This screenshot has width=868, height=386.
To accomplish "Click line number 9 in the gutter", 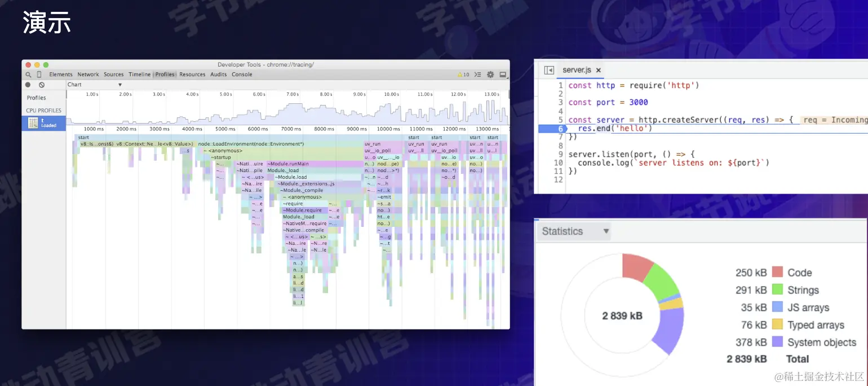I will click(x=560, y=154).
